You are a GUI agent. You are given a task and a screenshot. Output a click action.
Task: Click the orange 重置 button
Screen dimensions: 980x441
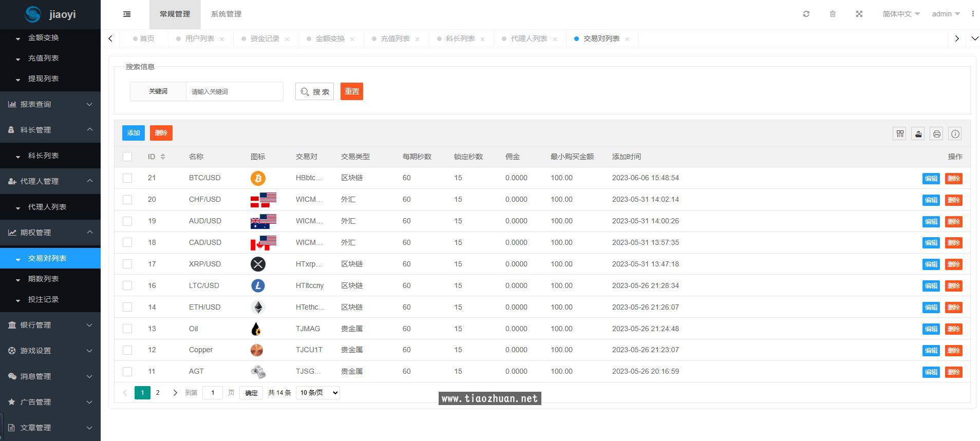click(x=352, y=91)
